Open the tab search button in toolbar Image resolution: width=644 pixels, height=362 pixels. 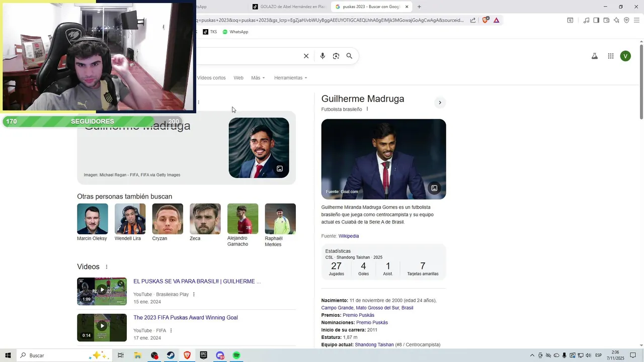[570, 20]
